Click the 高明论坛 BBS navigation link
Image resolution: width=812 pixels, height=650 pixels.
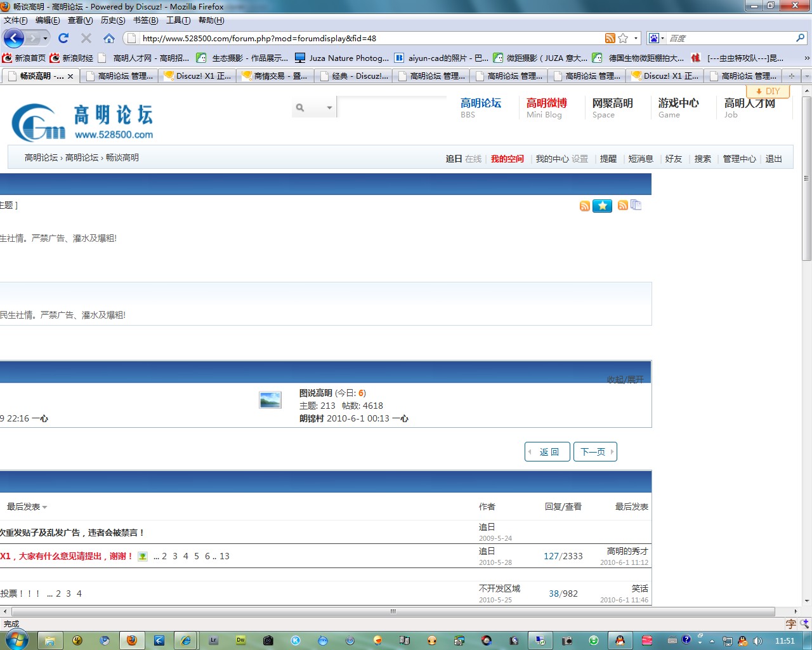[x=481, y=107]
